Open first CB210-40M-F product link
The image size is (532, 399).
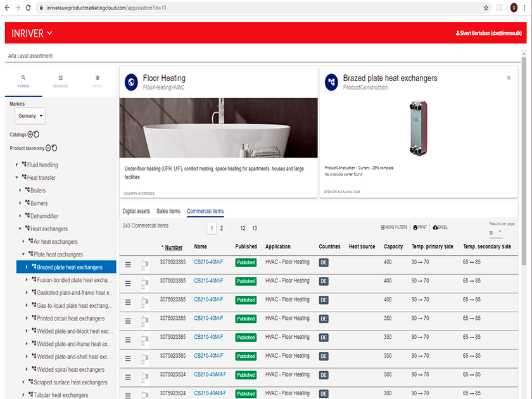208,262
